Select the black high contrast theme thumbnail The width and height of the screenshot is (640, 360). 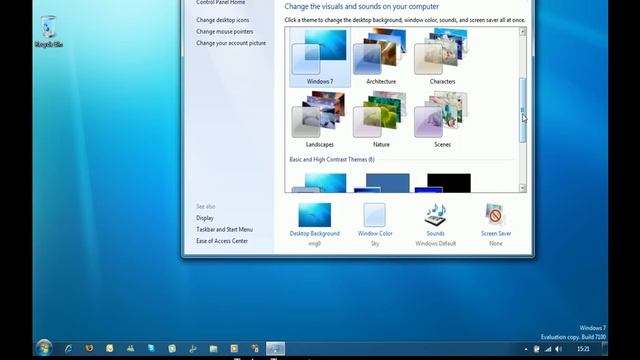[443, 183]
